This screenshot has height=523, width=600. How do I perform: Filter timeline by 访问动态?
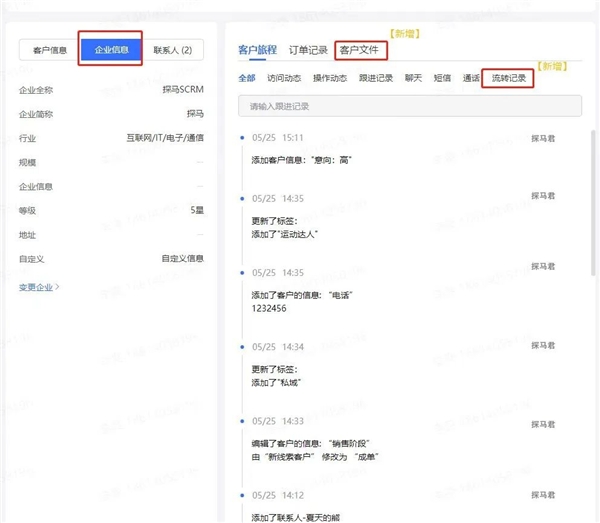coord(284,78)
